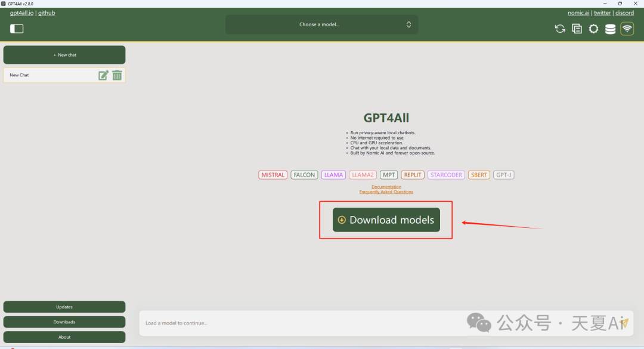Click the LLAMA2 model tag
644x349 pixels.
point(363,175)
